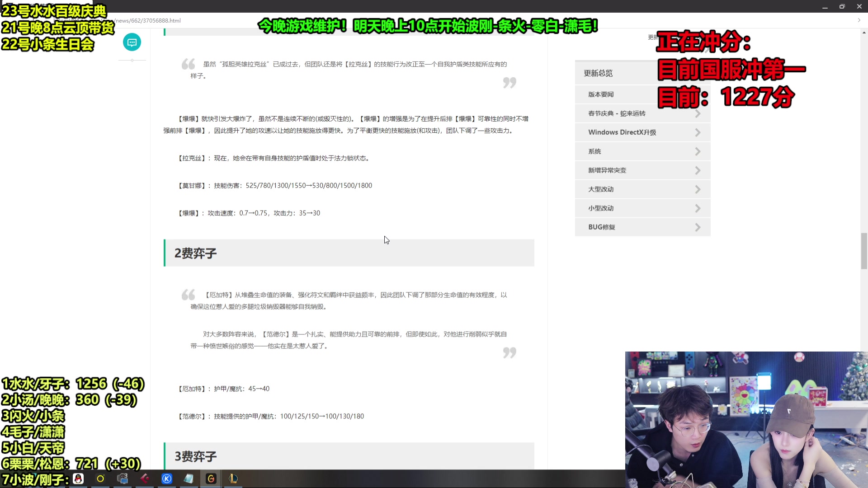Open QQ from the taskbar

pos(78,479)
